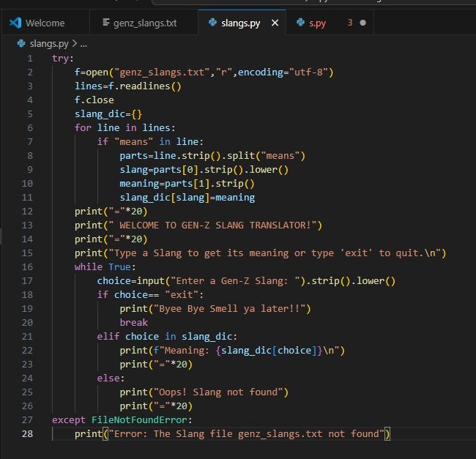Open the breadcrumb ellipsis symbol list

pyautogui.click(x=83, y=45)
